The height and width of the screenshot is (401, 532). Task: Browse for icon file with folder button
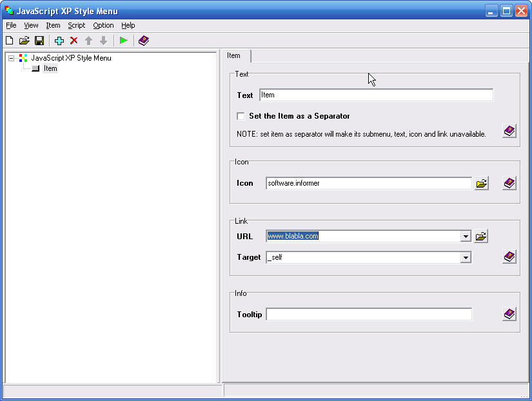pos(482,184)
